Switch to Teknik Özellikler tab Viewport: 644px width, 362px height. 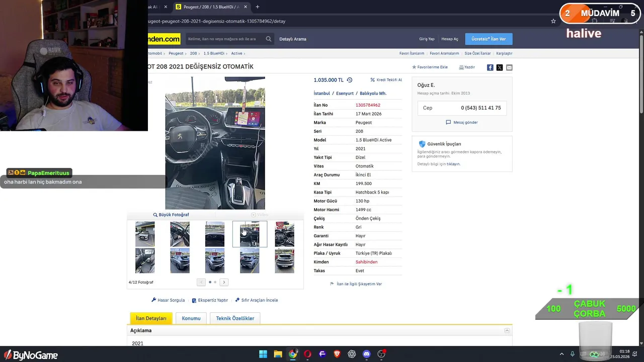tap(235, 318)
